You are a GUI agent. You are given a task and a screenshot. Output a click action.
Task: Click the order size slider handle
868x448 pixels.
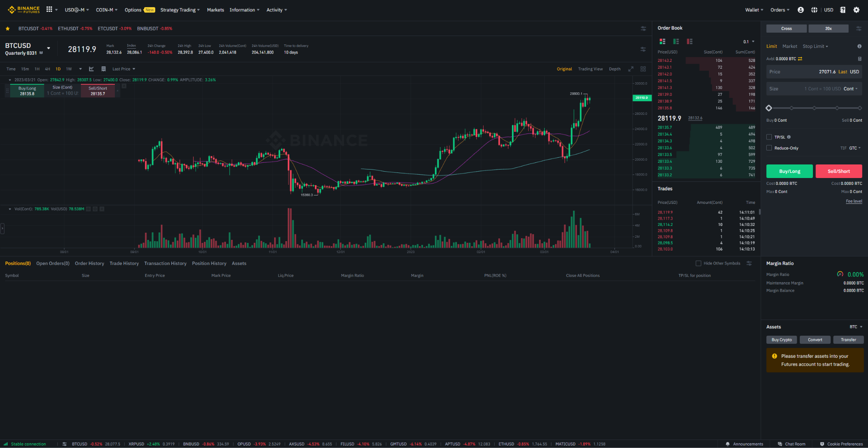(x=769, y=108)
